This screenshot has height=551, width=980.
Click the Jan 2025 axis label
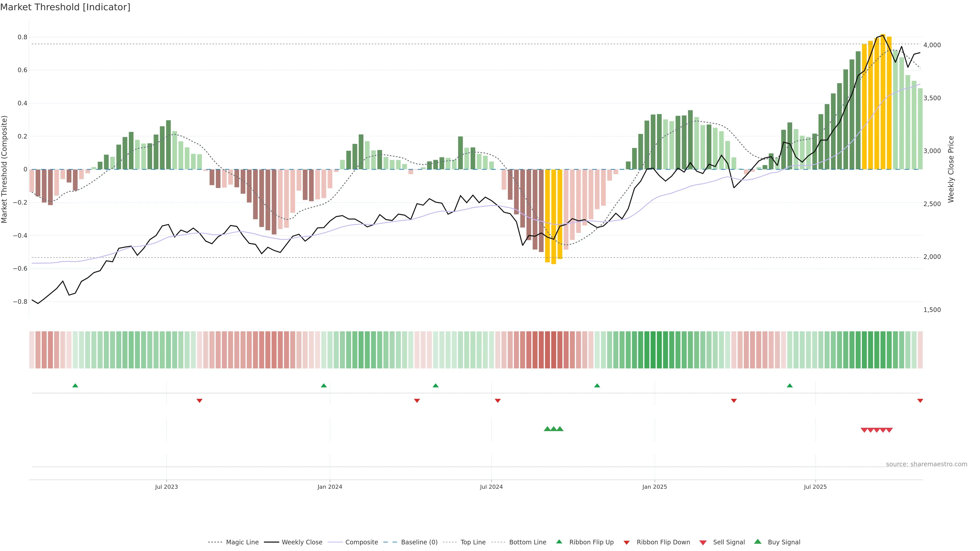(654, 487)
